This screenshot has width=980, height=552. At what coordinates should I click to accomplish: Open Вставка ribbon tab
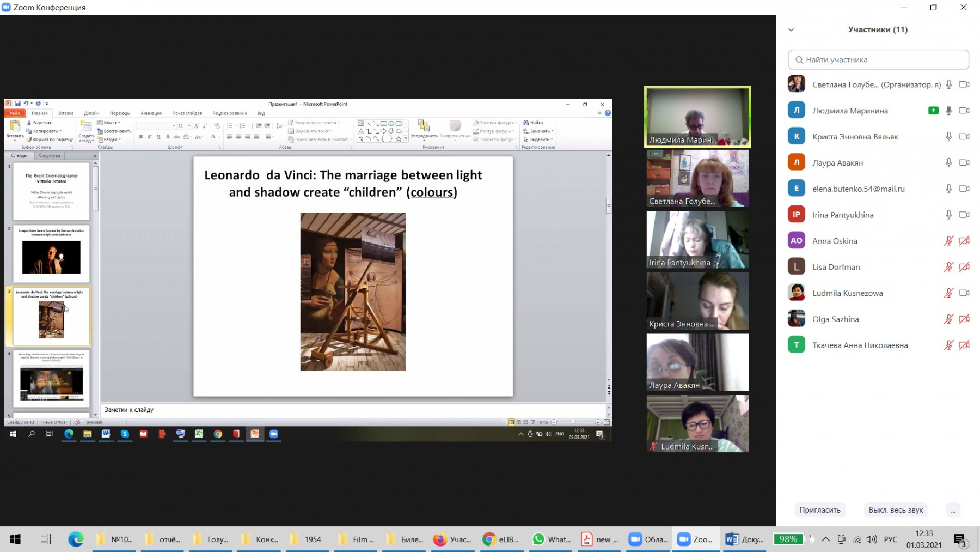(66, 113)
